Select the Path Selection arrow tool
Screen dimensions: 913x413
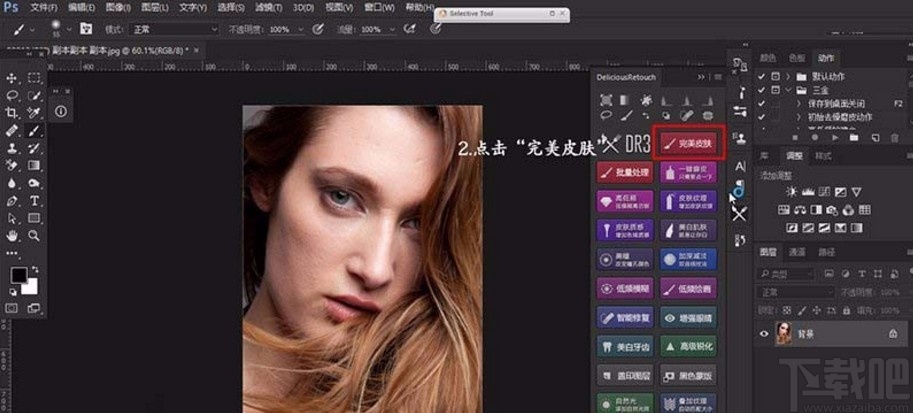coord(11,218)
